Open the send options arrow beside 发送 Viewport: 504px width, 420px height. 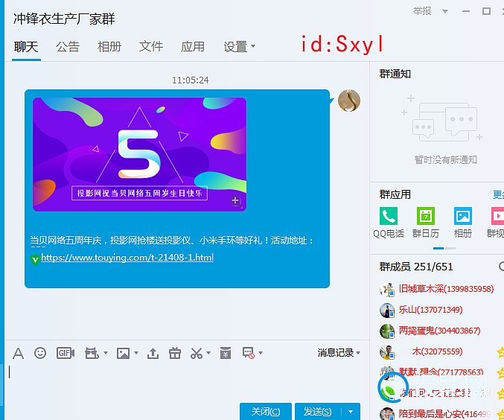click(351, 412)
